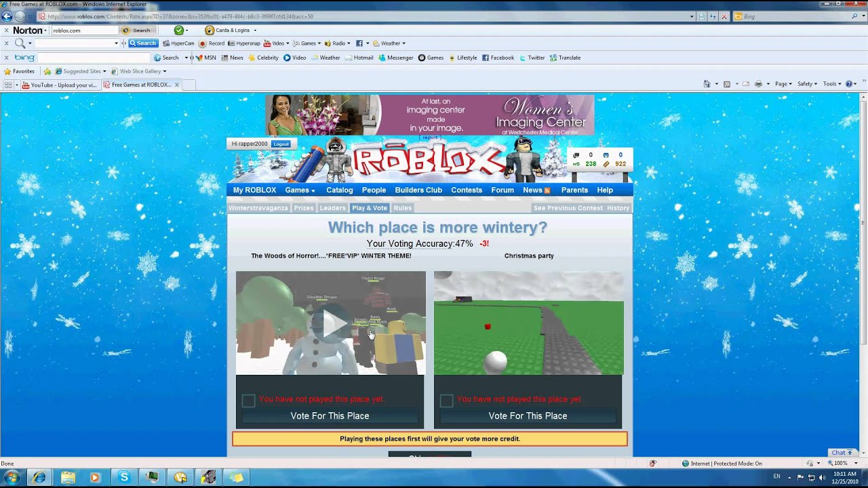
Task: Open Facebook from the Bing bar
Action: 498,58
